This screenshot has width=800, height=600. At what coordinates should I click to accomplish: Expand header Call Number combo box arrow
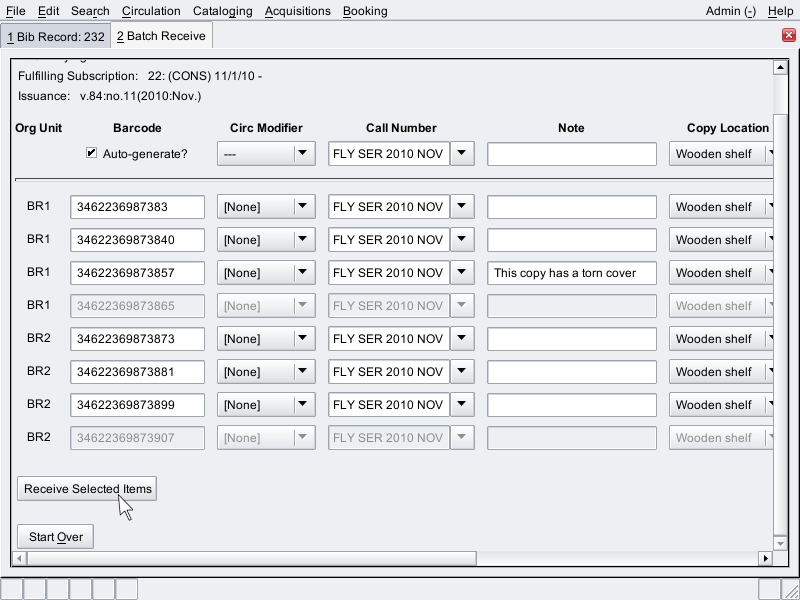[x=462, y=154]
